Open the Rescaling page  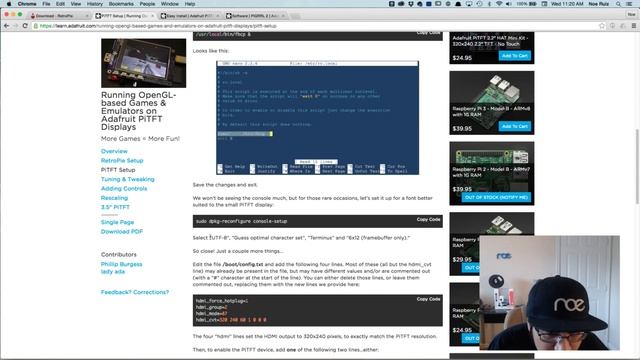[x=114, y=198]
